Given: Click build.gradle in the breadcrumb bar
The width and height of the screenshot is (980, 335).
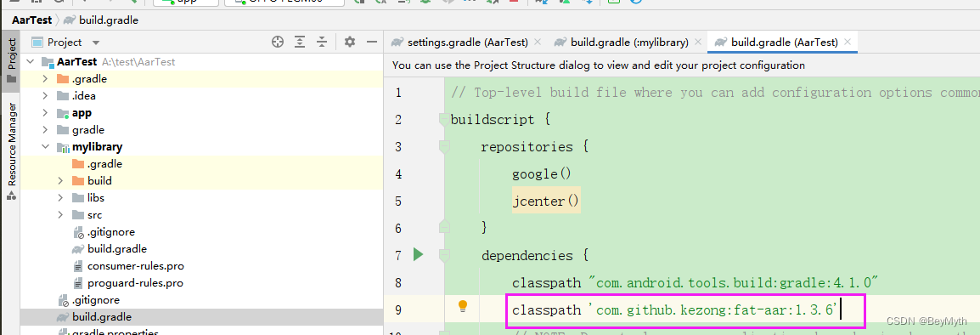Looking at the screenshot, I should [109, 20].
